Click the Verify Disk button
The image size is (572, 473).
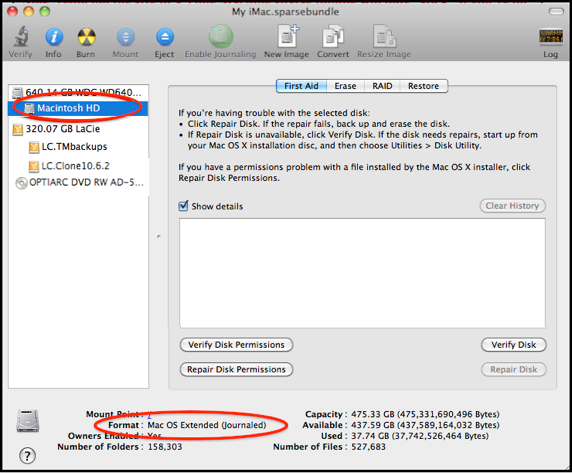514,345
